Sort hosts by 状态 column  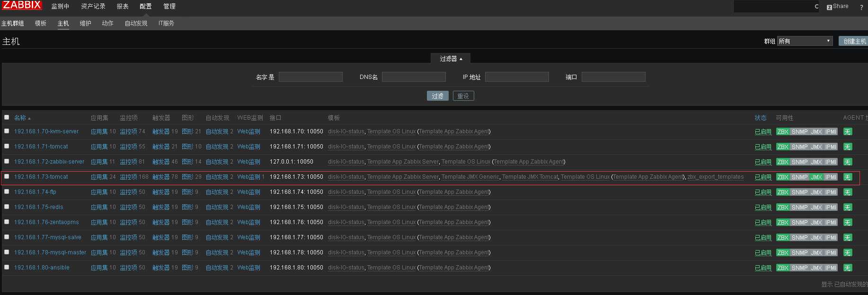point(761,118)
